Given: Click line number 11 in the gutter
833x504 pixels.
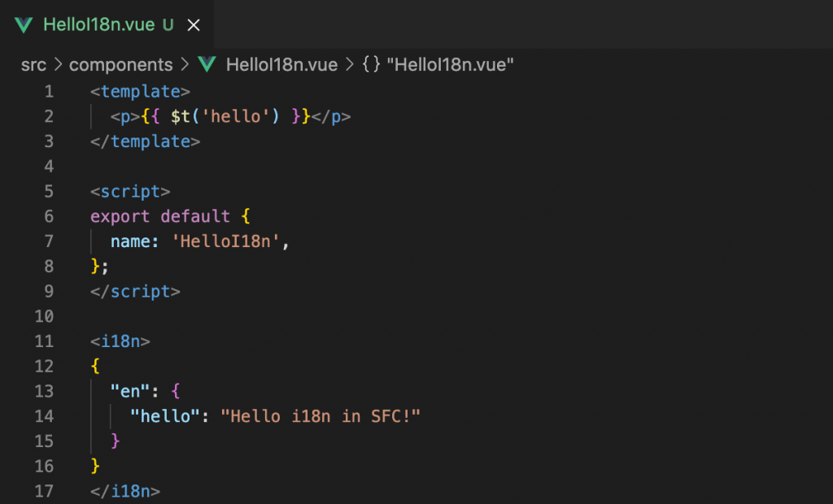Looking at the screenshot, I should pos(44,341).
